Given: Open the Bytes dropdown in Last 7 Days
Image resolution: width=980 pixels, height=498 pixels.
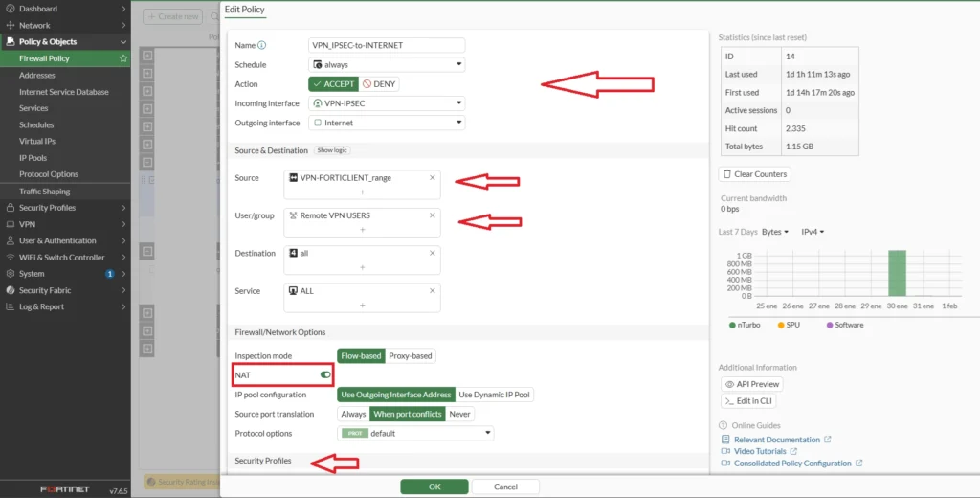Looking at the screenshot, I should (x=775, y=232).
